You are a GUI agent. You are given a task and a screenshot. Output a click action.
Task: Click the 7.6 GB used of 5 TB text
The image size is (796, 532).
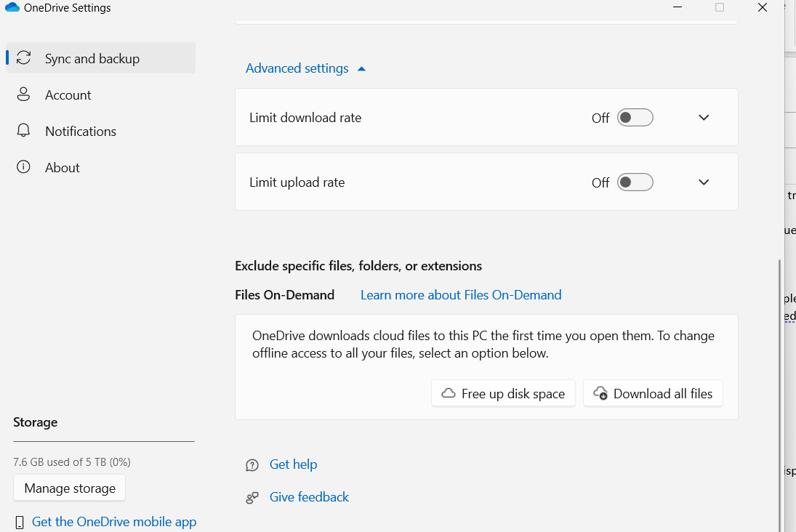tap(71, 462)
